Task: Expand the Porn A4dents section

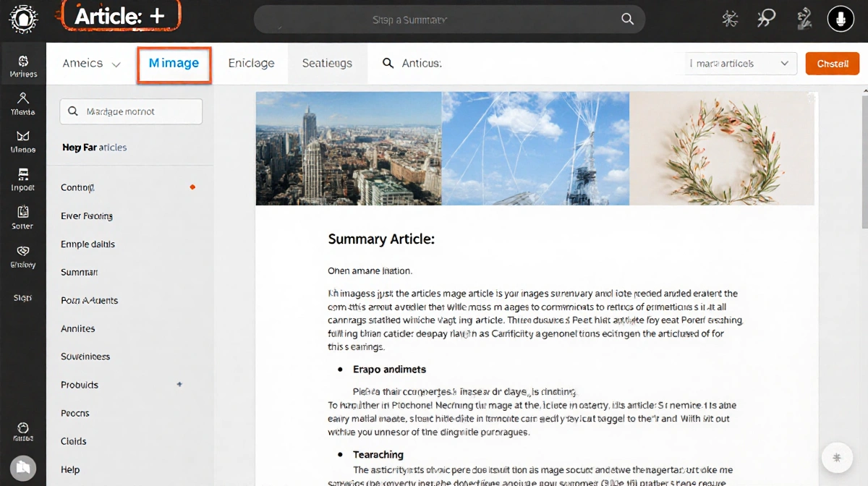Action: 90,300
